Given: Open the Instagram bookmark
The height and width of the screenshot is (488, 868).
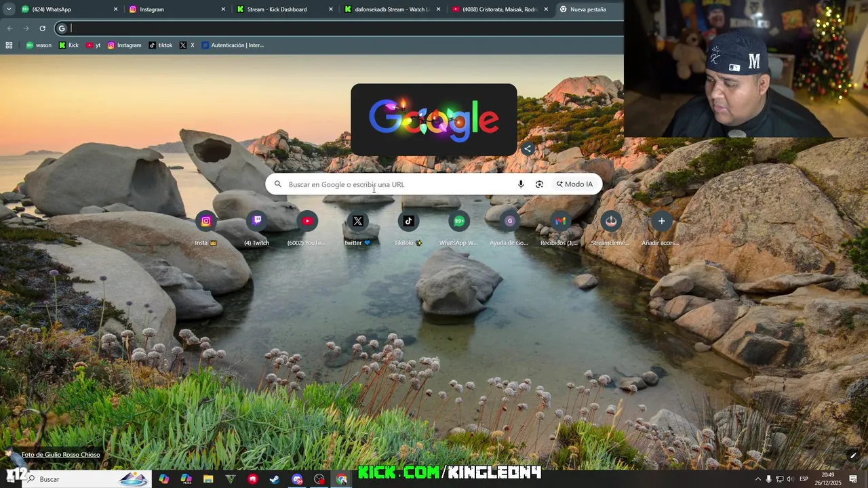Looking at the screenshot, I should coord(124,45).
